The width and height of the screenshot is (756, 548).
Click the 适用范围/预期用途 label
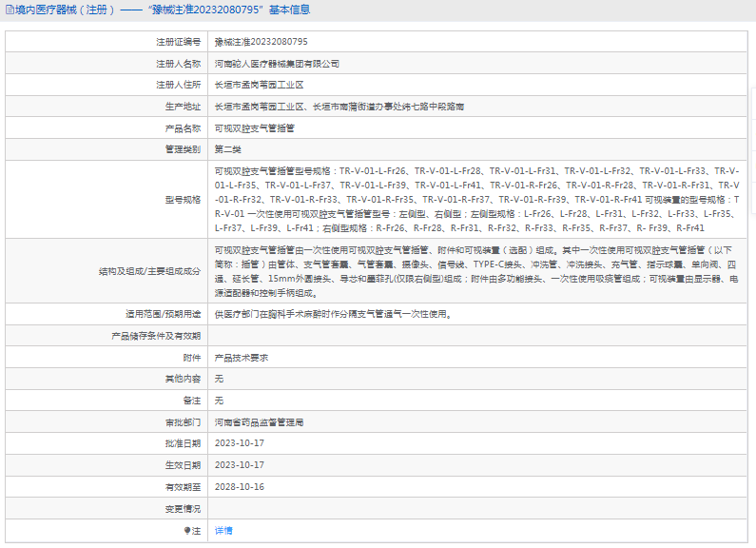(163, 315)
